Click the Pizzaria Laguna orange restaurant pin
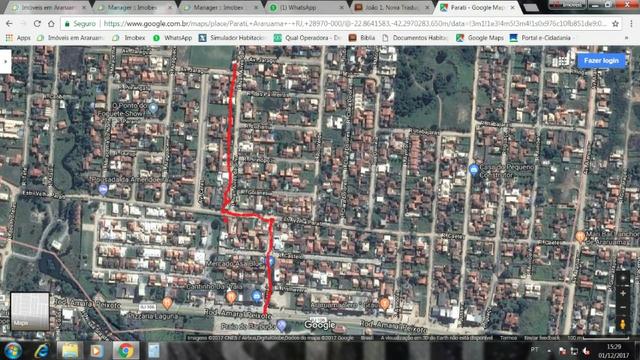Screen dimensions: 640x360 coord(167,303)
